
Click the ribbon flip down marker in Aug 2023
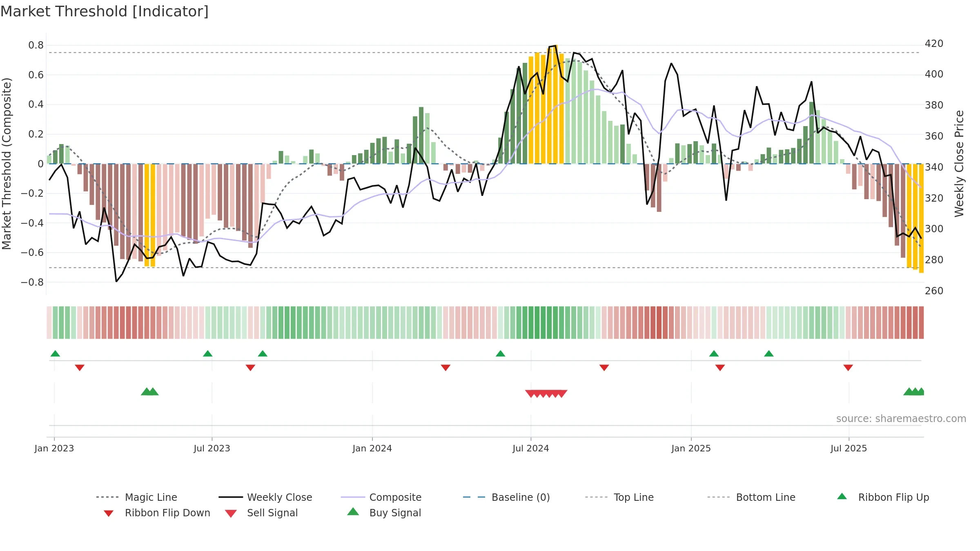250,368
